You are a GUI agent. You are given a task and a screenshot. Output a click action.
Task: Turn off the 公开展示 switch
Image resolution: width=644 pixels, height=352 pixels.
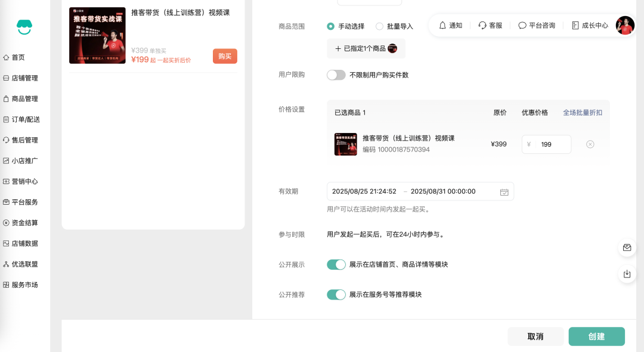pos(336,264)
